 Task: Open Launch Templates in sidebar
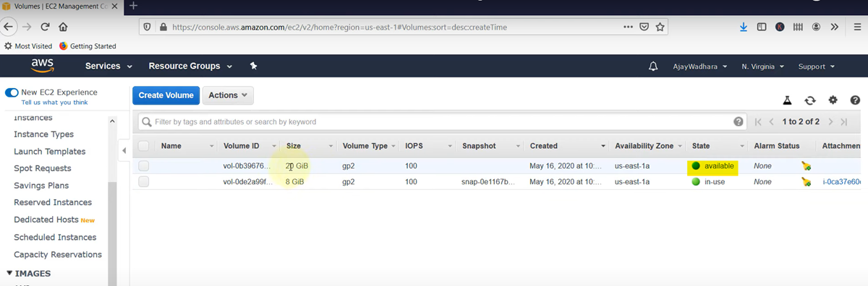pyautogui.click(x=49, y=152)
